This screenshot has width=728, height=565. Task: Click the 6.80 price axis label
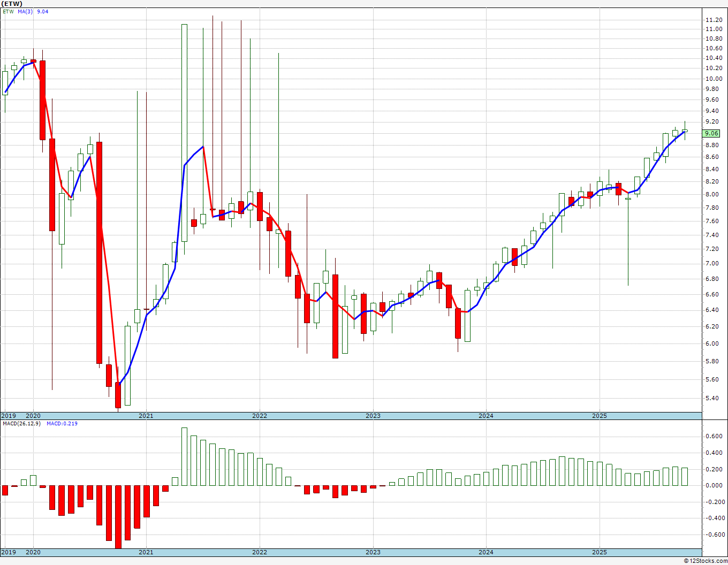[713, 279]
